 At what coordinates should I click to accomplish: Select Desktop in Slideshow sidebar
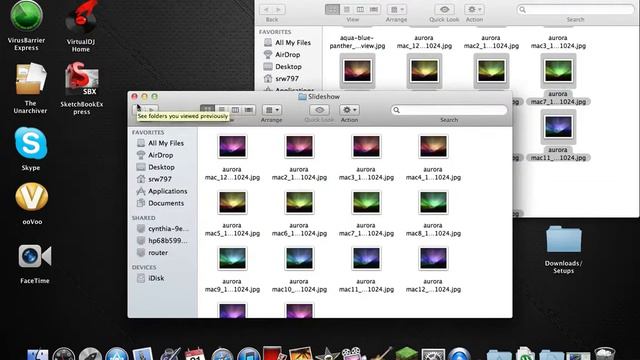click(x=160, y=167)
